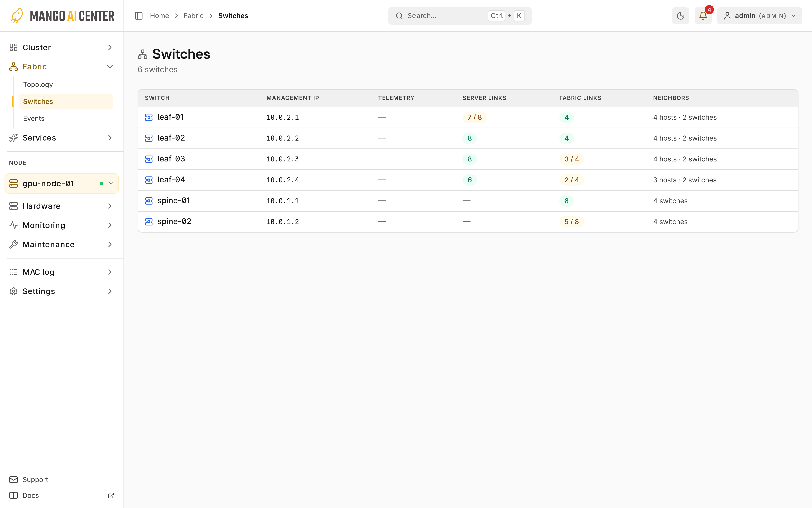Viewport: 812px width, 508px height.
Task: Click the Hardware server icon
Action: pos(13,206)
